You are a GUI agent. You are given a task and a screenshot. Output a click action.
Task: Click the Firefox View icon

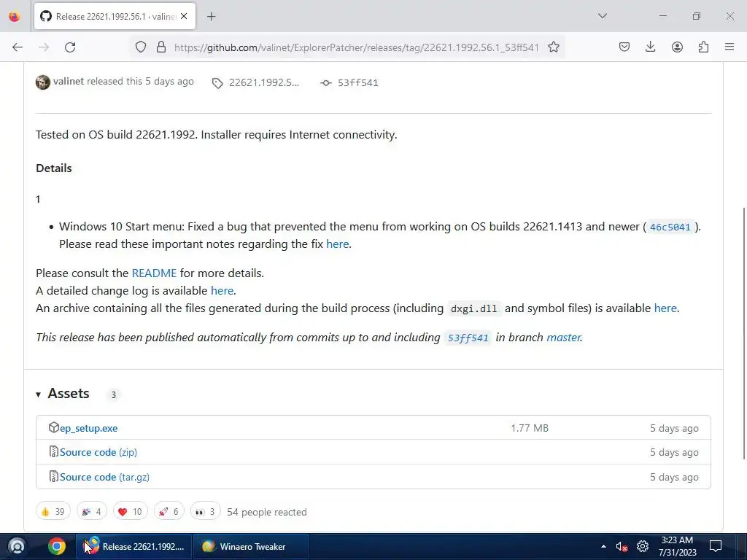tap(15, 17)
